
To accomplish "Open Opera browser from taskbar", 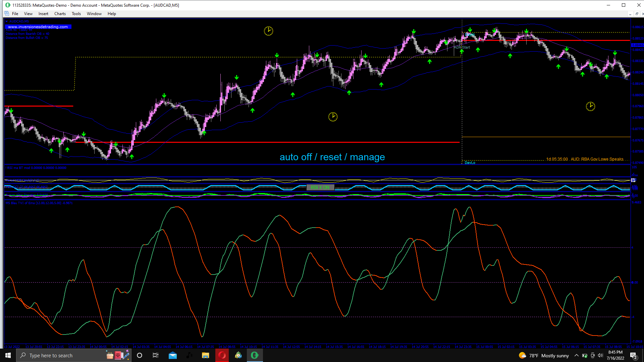I will point(222,355).
